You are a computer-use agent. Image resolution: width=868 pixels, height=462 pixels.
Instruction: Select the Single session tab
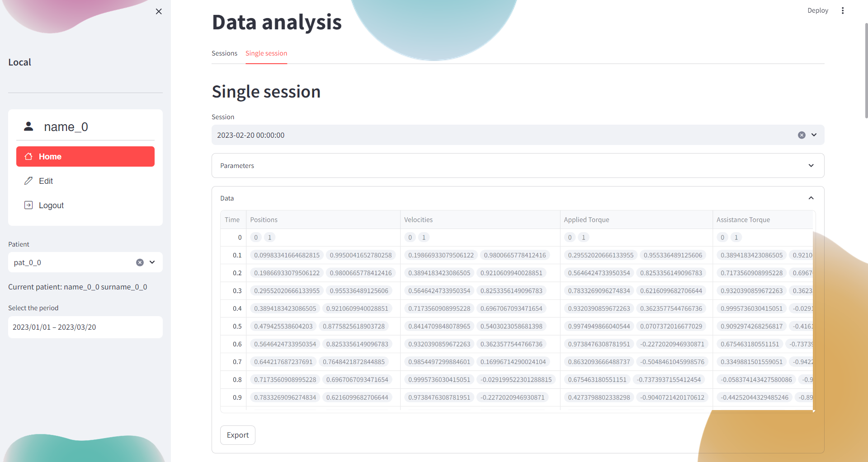[266, 53]
